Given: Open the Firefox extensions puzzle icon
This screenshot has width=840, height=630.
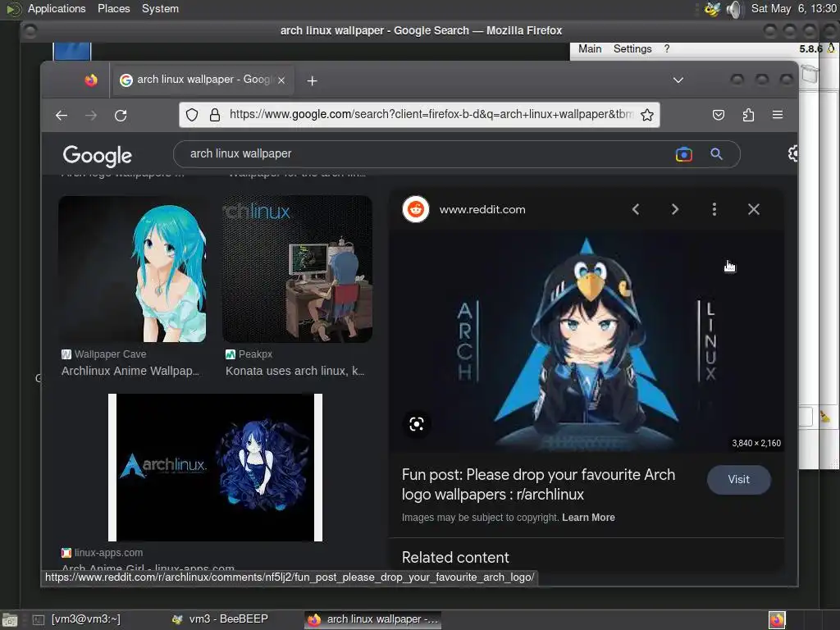Looking at the screenshot, I should tap(748, 115).
